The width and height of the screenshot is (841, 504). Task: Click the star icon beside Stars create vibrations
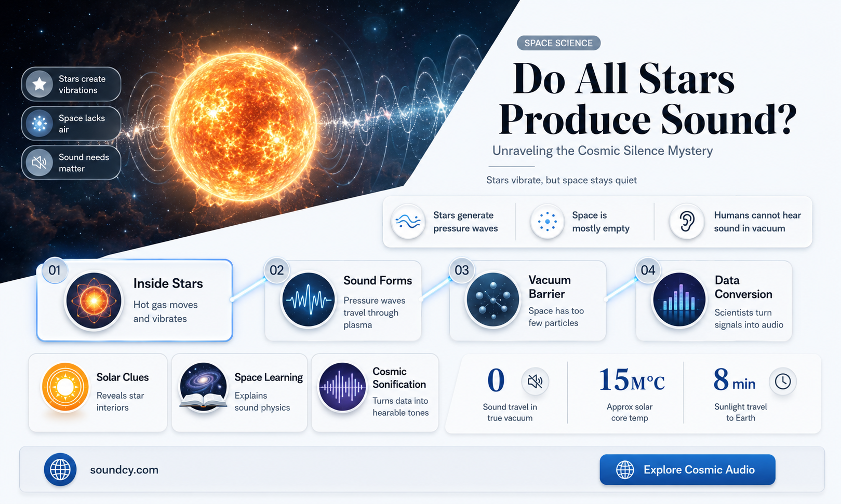pos(39,84)
